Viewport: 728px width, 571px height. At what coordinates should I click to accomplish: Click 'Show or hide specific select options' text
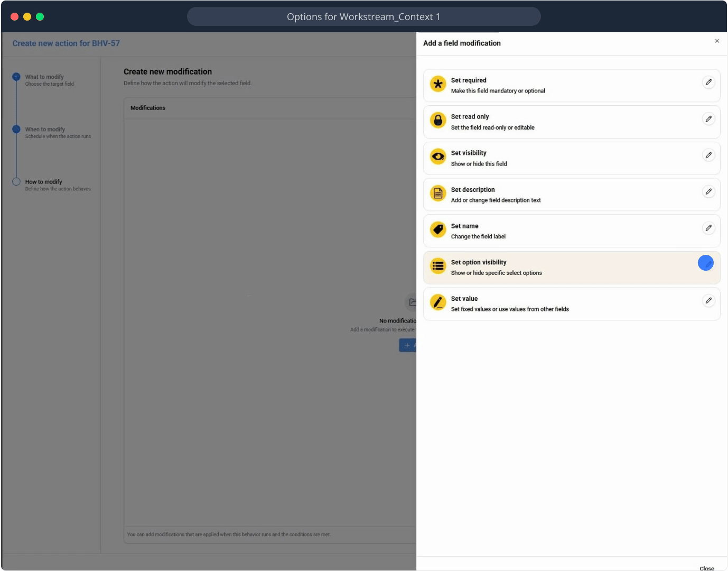[x=497, y=273]
